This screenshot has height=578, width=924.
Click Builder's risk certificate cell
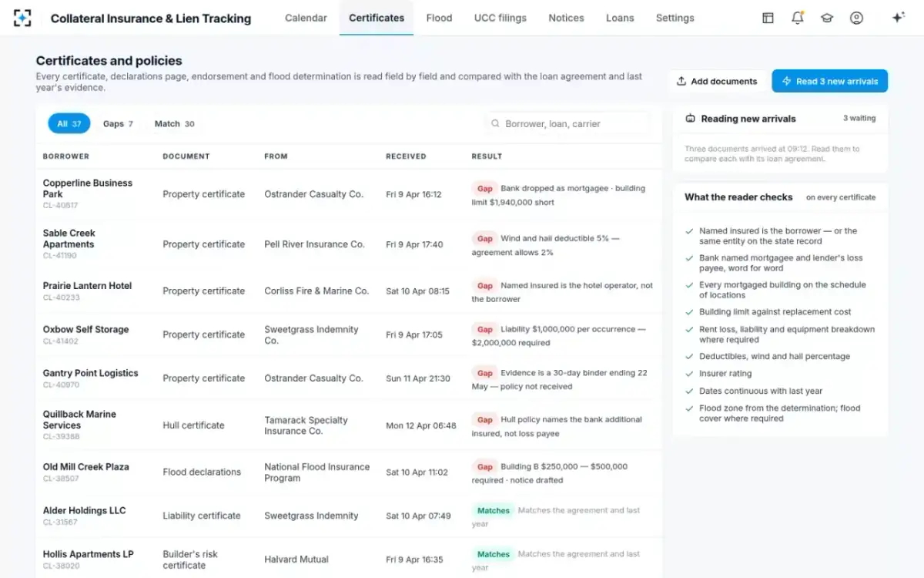pyautogui.click(x=190, y=560)
